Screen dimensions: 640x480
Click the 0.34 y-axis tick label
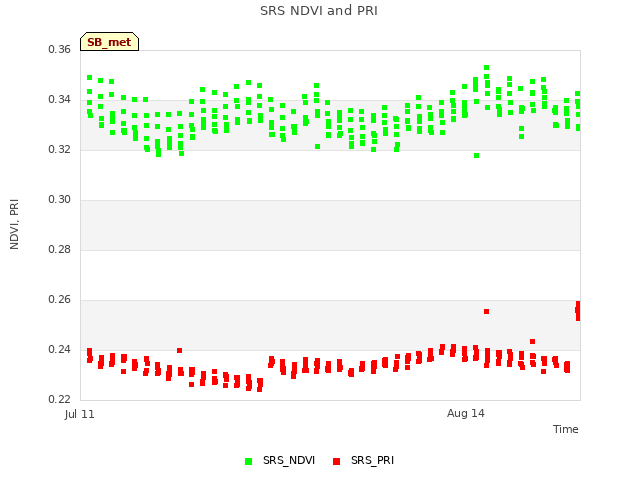(59, 99)
